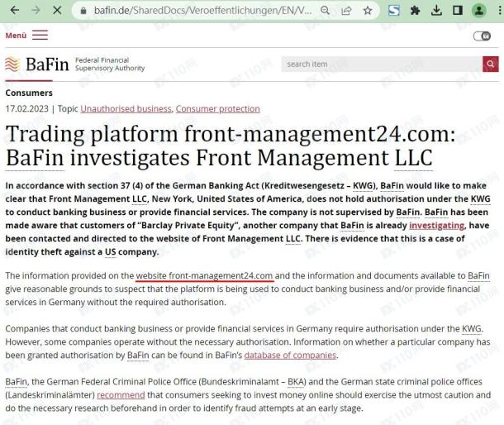Open the Chrome three-dot menu
Viewport: 504px width, 425px height.
click(x=500, y=11)
